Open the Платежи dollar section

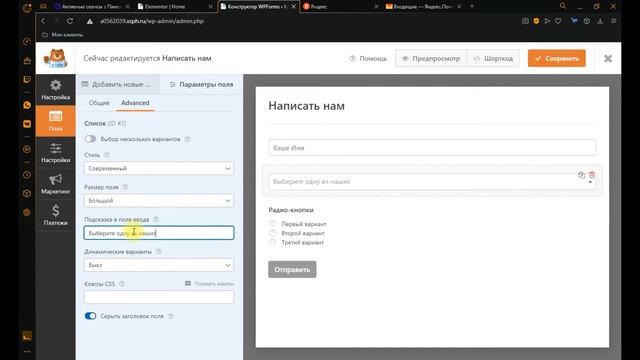[x=56, y=215]
